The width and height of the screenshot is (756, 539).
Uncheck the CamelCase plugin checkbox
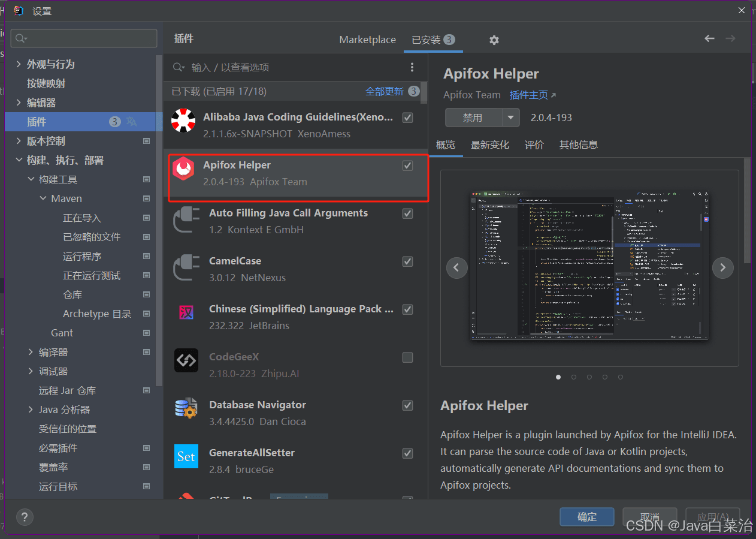point(408,261)
